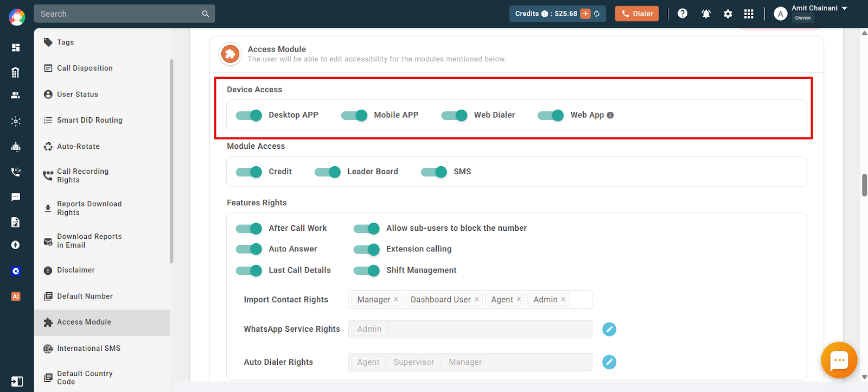
Task: Open the notifications bell icon
Action: 706,14
